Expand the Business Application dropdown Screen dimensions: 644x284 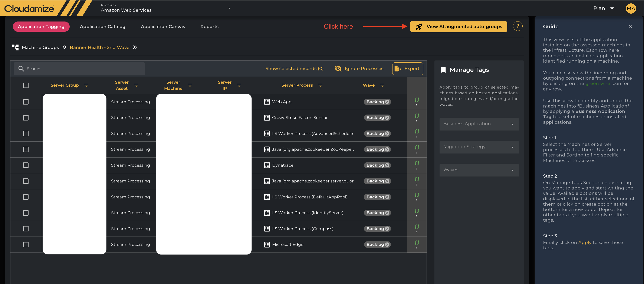pyautogui.click(x=479, y=124)
